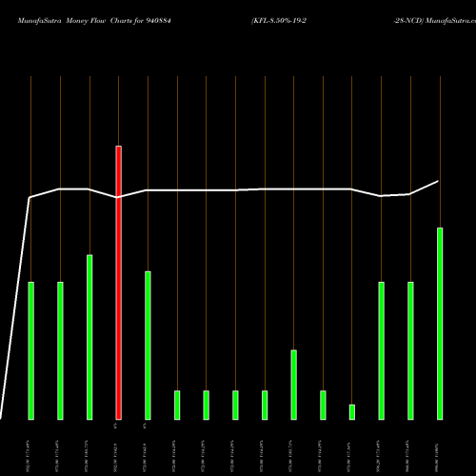Click the green bar just before the red bar

(x=89, y=337)
